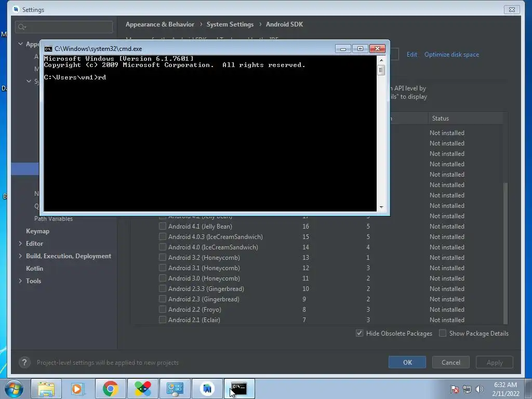Viewport: 532px width, 399px height.
Task: Check Android 3.1 (Honeycomb) checkbox
Action: tap(163, 268)
